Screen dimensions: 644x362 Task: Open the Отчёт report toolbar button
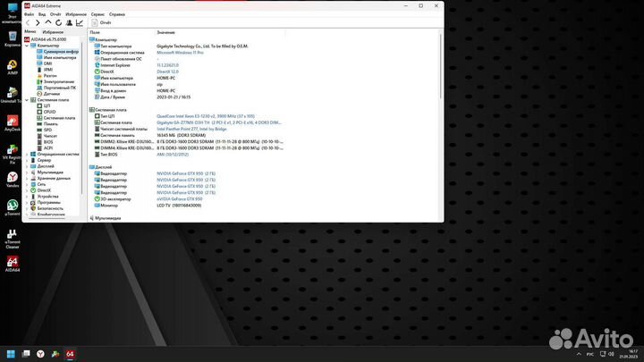click(x=106, y=22)
